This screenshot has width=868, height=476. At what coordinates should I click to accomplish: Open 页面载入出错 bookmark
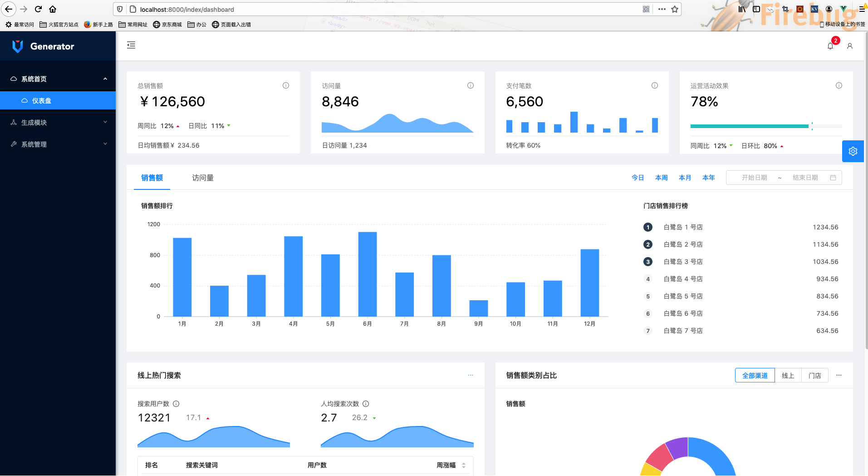point(231,25)
